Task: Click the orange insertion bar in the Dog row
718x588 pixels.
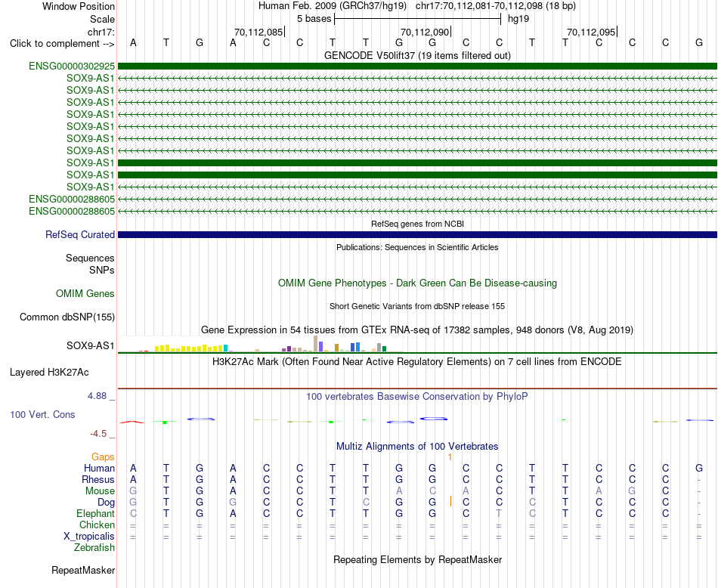Action: pyautogui.click(x=451, y=501)
